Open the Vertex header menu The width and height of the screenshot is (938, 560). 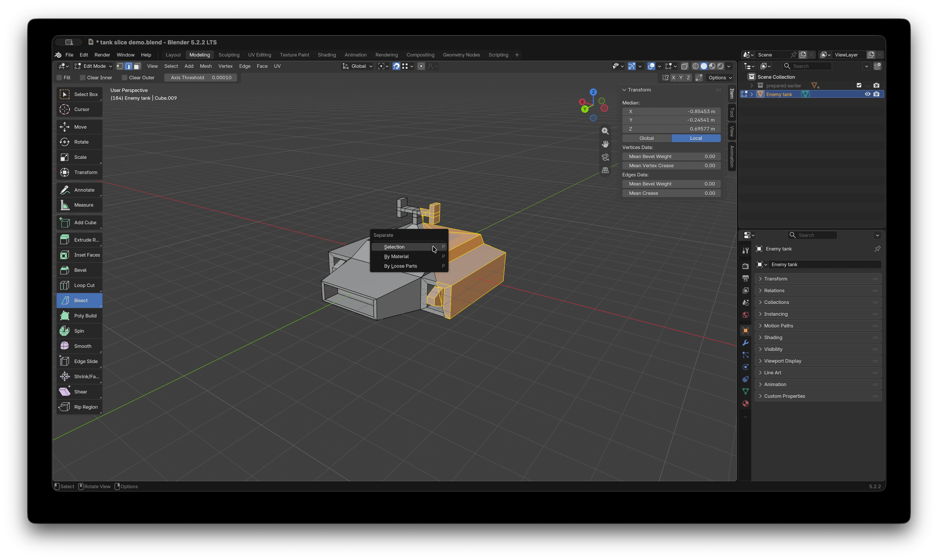click(x=225, y=66)
